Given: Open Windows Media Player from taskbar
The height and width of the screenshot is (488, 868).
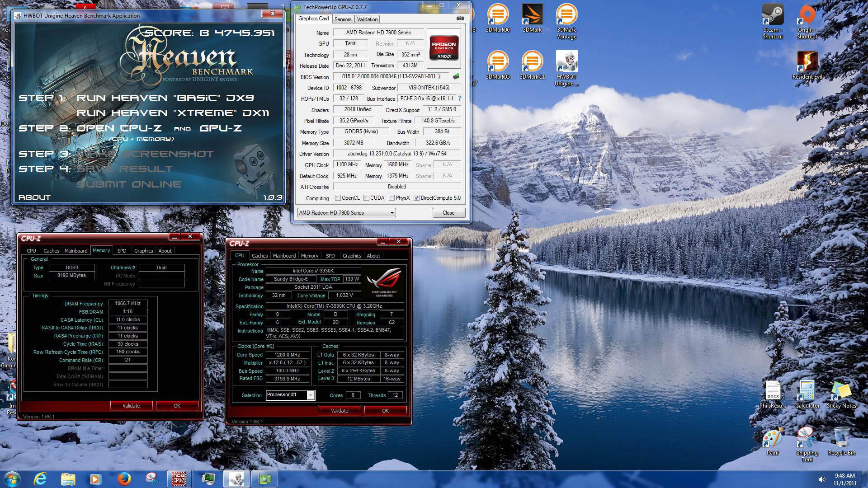Looking at the screenshot, I should (x=95, y=479).
